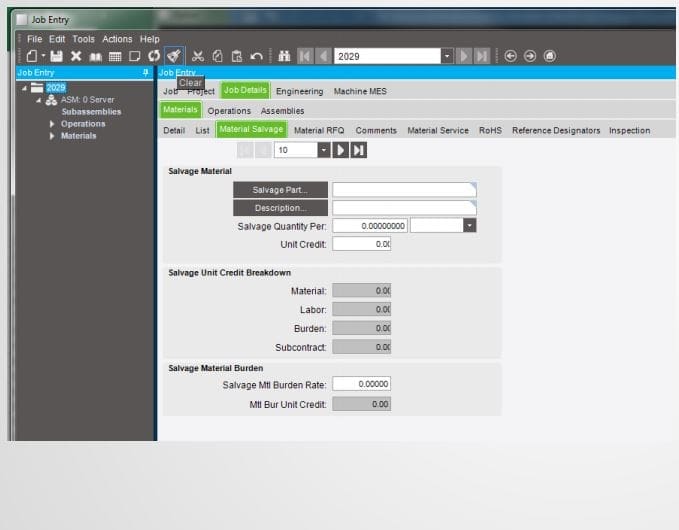This screenshot has width=679, height=530.
Task: Click the Paste clipboard icon
Action: (x=236, y=56)
